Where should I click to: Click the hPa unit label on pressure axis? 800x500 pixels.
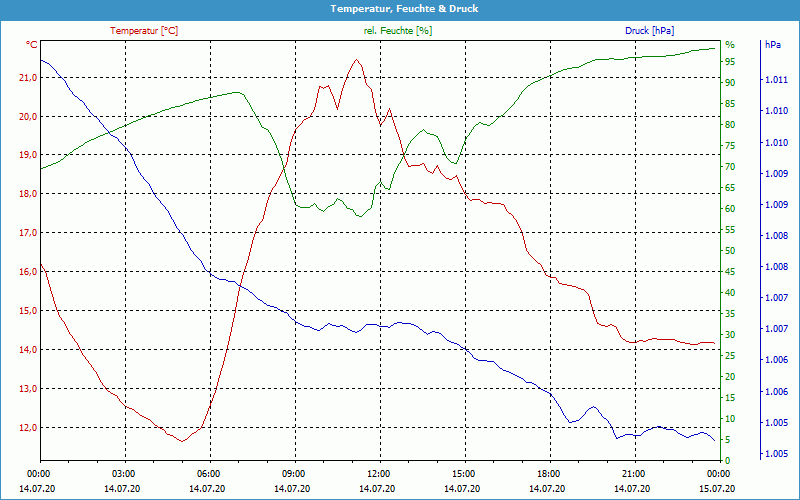(773, 45)
